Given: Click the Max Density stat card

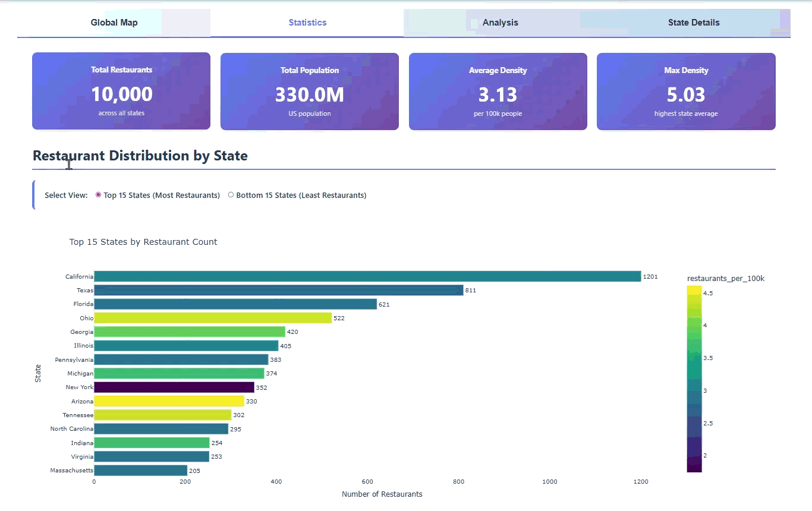Looking at the screenshot, I should click(686, 91).
